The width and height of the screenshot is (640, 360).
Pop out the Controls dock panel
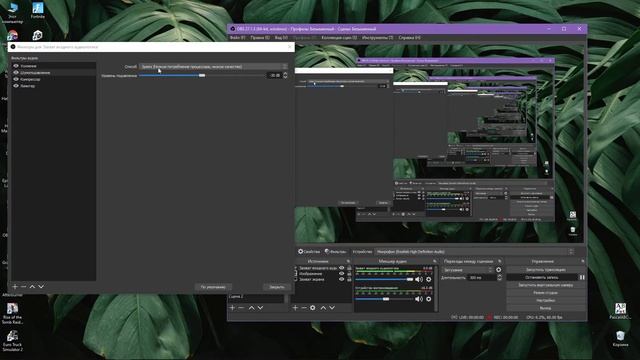tap(582, 261)
